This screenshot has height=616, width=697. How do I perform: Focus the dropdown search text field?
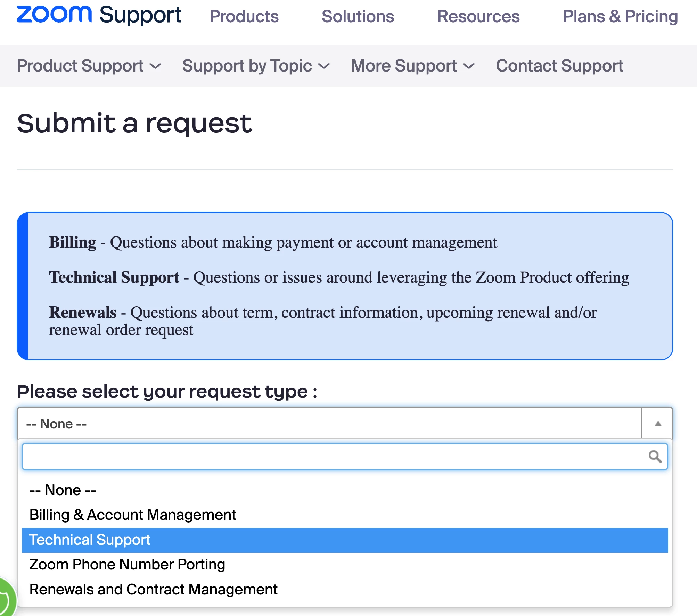pyautogui.click(x=334, y=456)
